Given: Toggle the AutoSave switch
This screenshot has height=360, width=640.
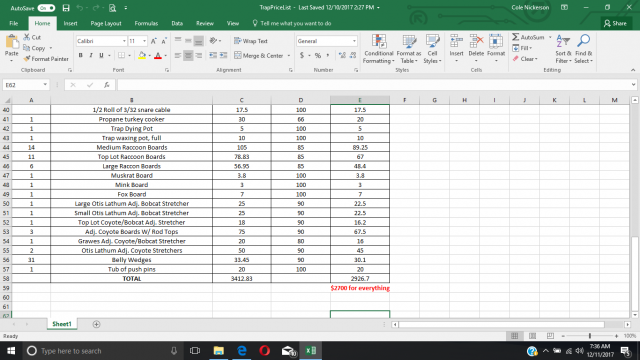Looking at the screenshot, I should [46, 8].
